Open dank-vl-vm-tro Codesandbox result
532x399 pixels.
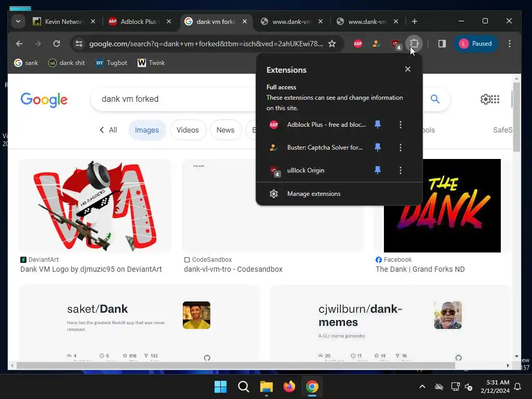[x=233, y=269]
